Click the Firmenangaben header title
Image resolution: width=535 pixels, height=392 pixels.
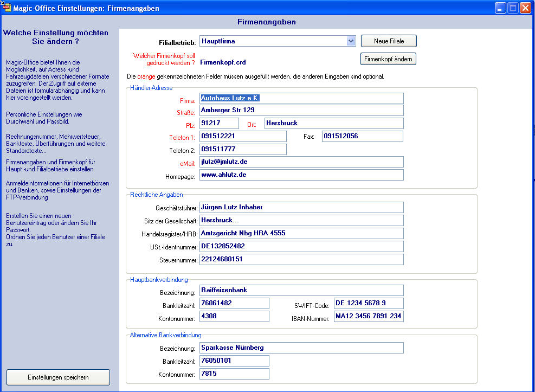tap(267, 22)
